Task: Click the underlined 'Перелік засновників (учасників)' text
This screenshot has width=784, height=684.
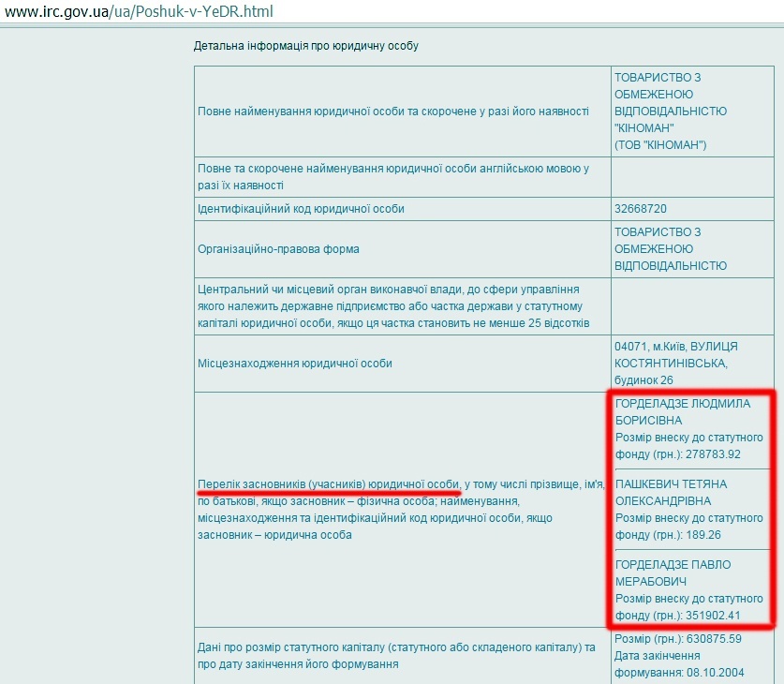Action: tap(329, 483)
